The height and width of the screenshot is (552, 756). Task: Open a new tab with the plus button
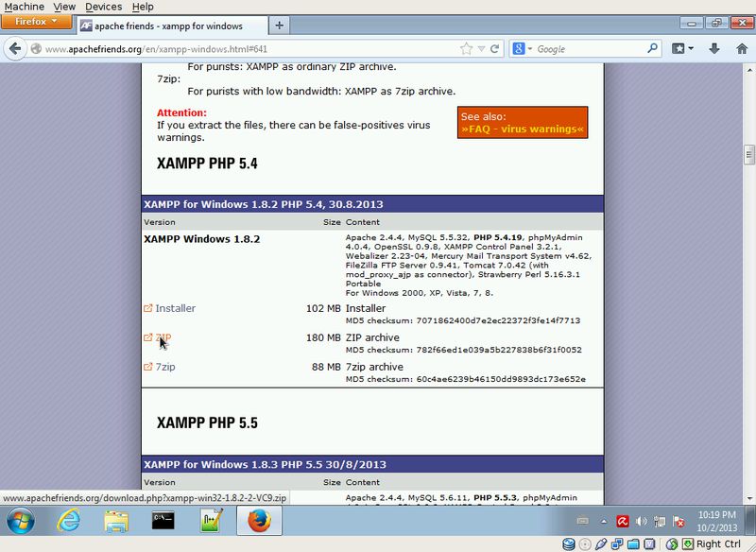click(x=280, y=26)
